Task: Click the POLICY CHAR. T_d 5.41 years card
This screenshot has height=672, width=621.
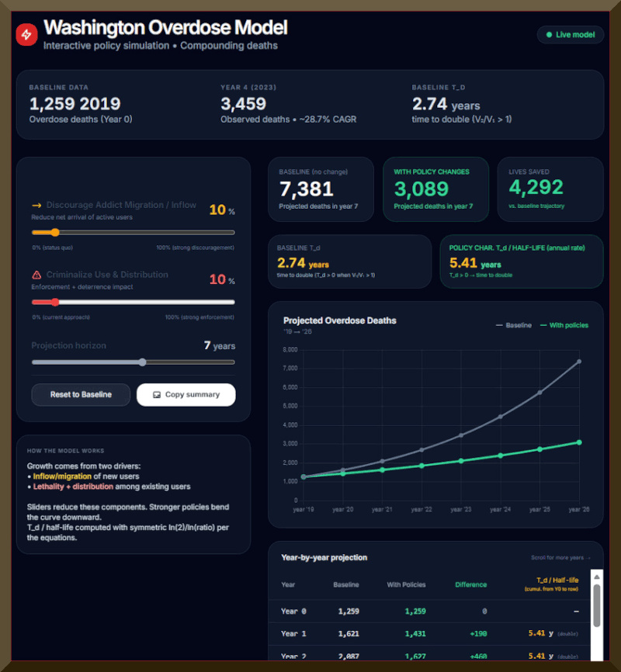Action: tap(522, 262)
